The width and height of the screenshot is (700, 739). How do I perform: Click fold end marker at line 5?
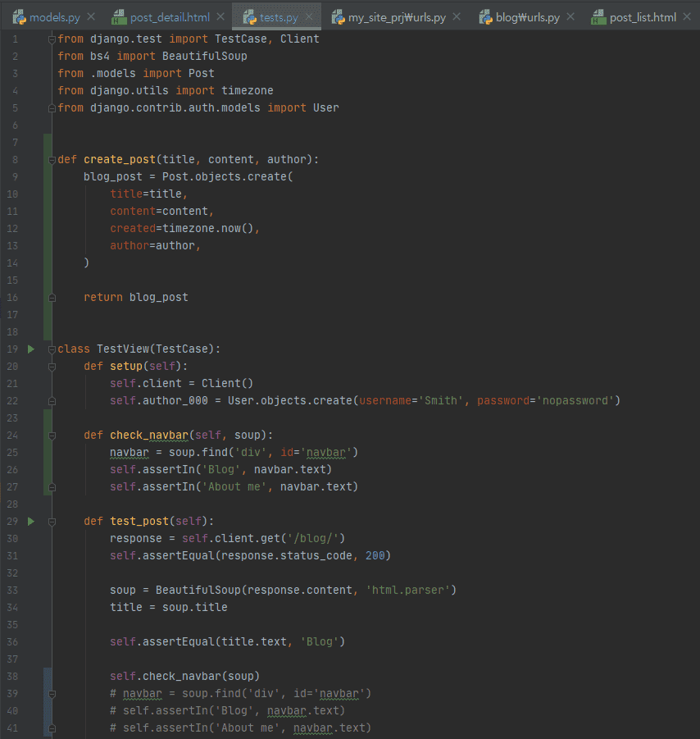coord(52,108)
